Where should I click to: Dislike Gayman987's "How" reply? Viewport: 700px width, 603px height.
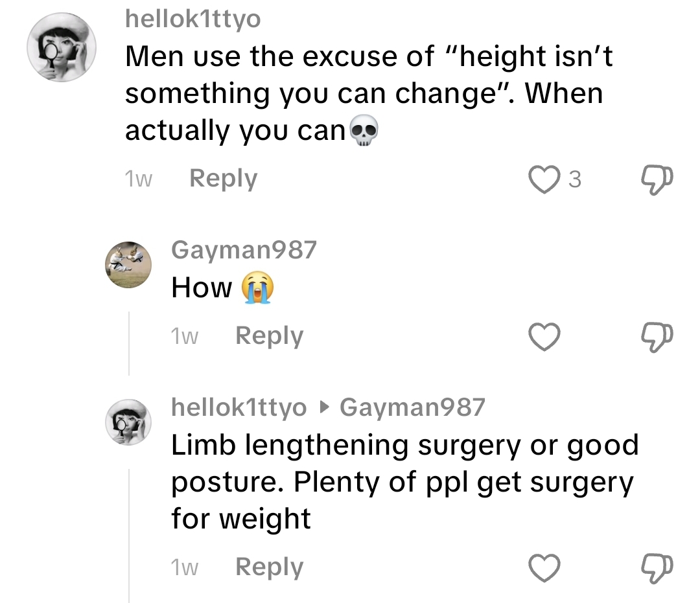tap(657, 337)
